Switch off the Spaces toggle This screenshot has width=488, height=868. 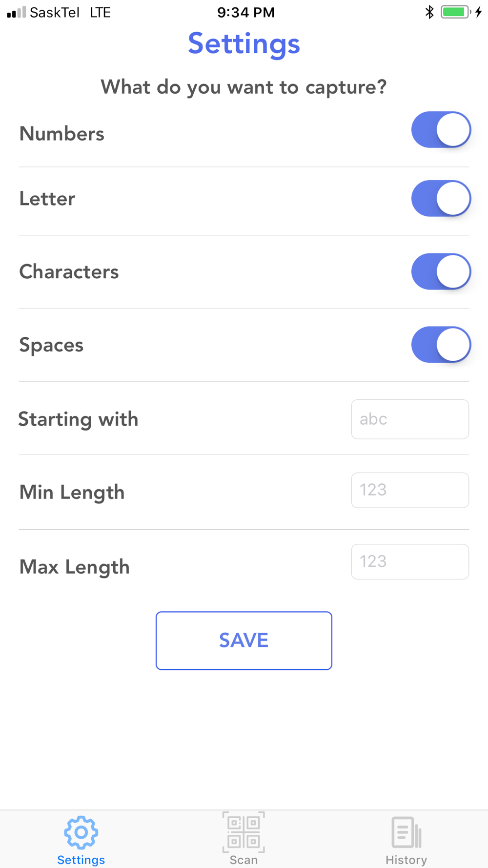tap(441, 345)
